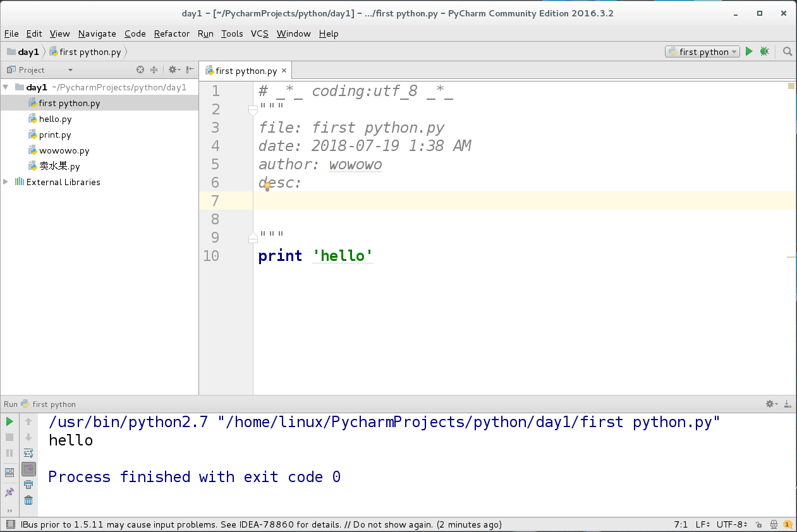Click the Pause Output icon in Run panel
Screen dimensions: 797x532
click(x=9, y=453)
